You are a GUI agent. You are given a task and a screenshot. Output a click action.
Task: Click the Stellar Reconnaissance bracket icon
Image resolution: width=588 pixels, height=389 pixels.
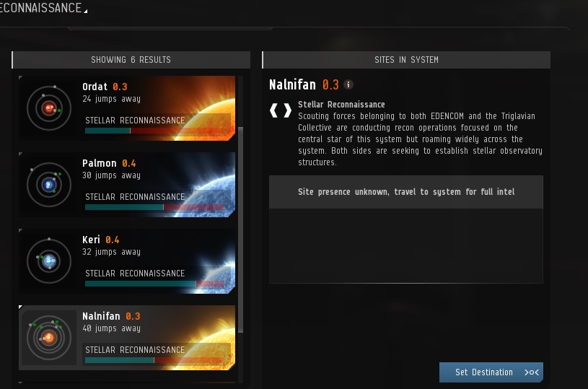tap(281, 110)
